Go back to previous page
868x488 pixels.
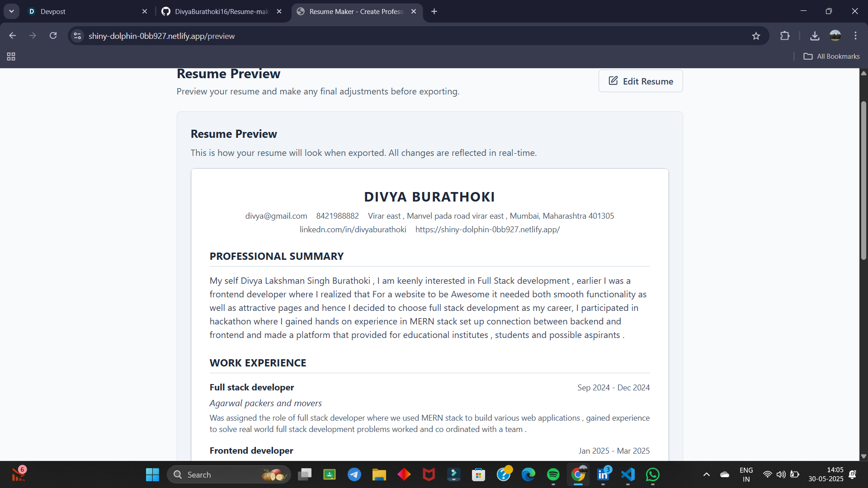point(12,36)
